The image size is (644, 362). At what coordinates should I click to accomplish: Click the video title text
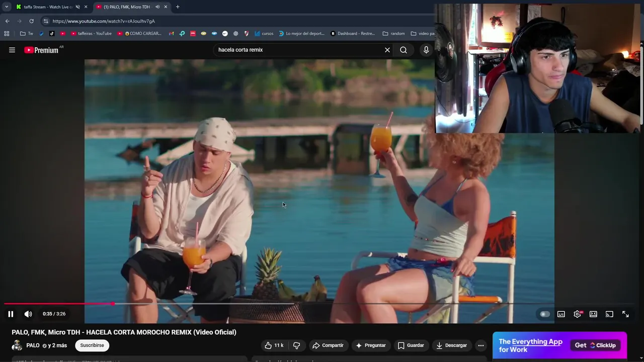[x=124, y=332]
